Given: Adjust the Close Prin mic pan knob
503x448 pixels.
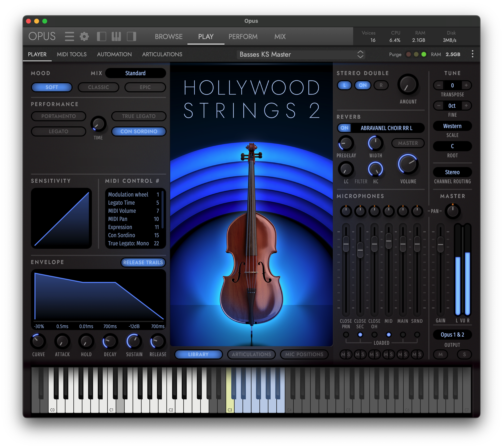Looking at the screenshot, I should (346, 211).
